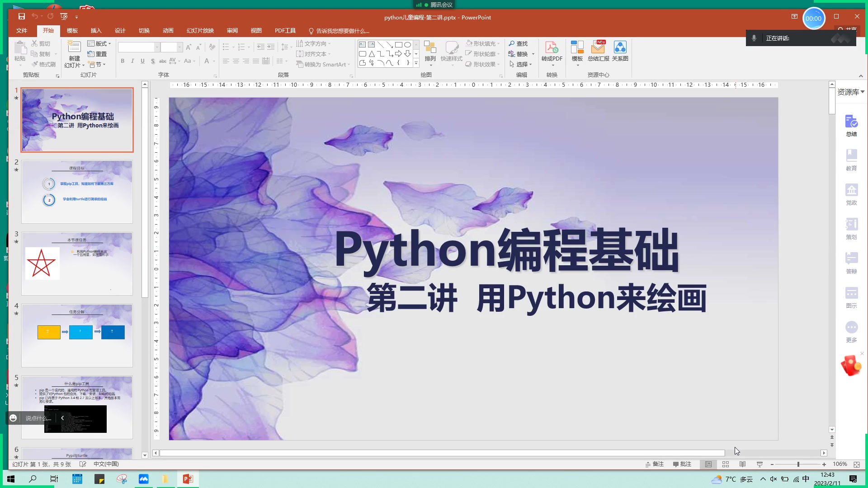Select slide 3 thumbnail with red star
The width and height of the screenshot is (868, 488).
tap(77, 263)
